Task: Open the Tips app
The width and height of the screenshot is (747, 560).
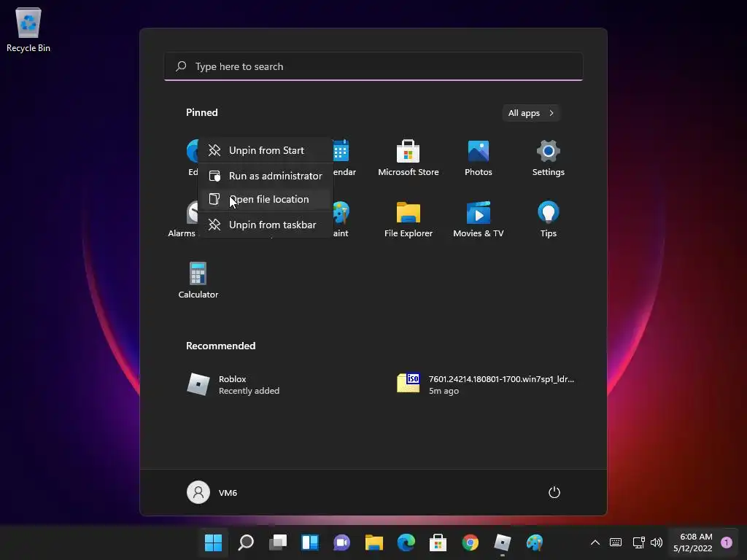Action: [549, 219]
